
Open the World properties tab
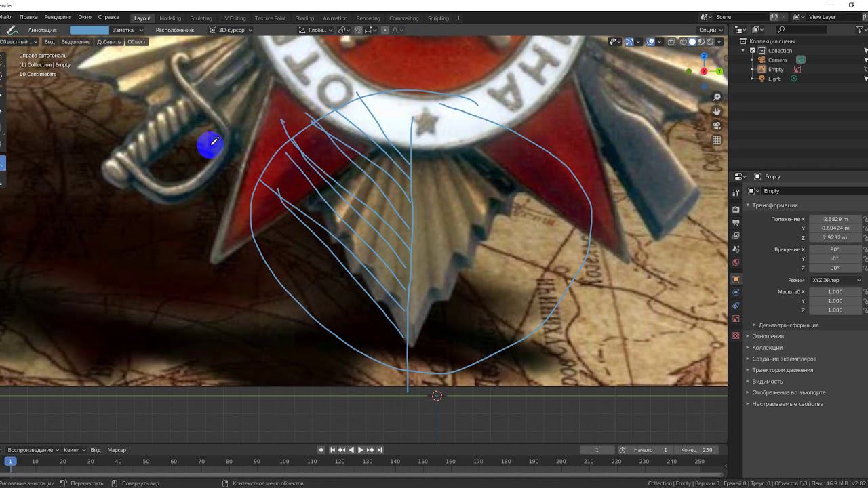tap(736, 262)
